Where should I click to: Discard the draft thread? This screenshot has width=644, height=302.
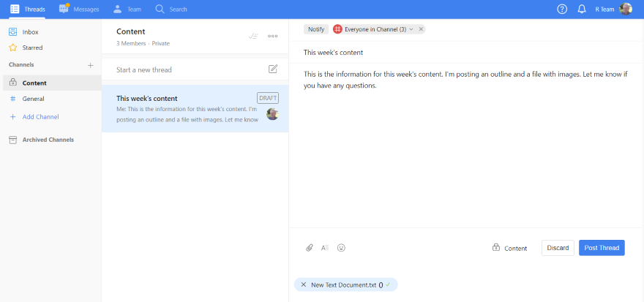click(558, 248)
